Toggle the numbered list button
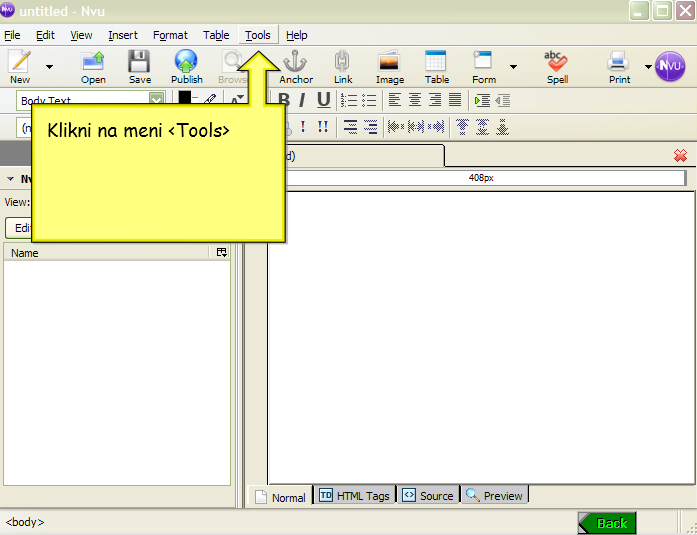697x535 pixels. 349,100
